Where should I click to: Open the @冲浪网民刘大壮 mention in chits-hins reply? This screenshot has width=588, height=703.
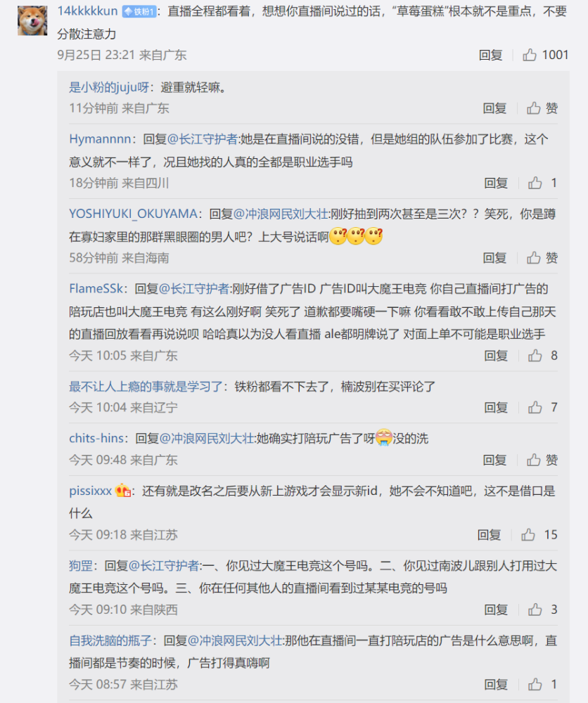[x=207, y=439]
